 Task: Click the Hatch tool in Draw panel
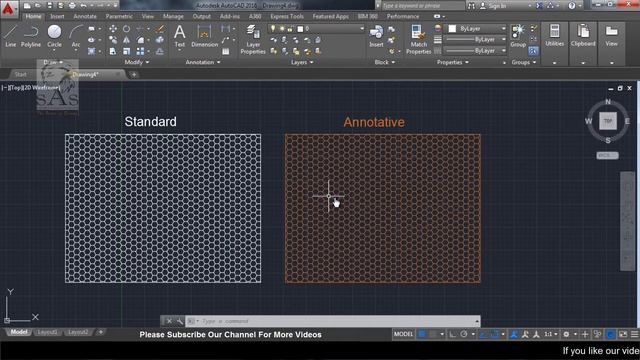pyautogui.click(x=91, y=51)
